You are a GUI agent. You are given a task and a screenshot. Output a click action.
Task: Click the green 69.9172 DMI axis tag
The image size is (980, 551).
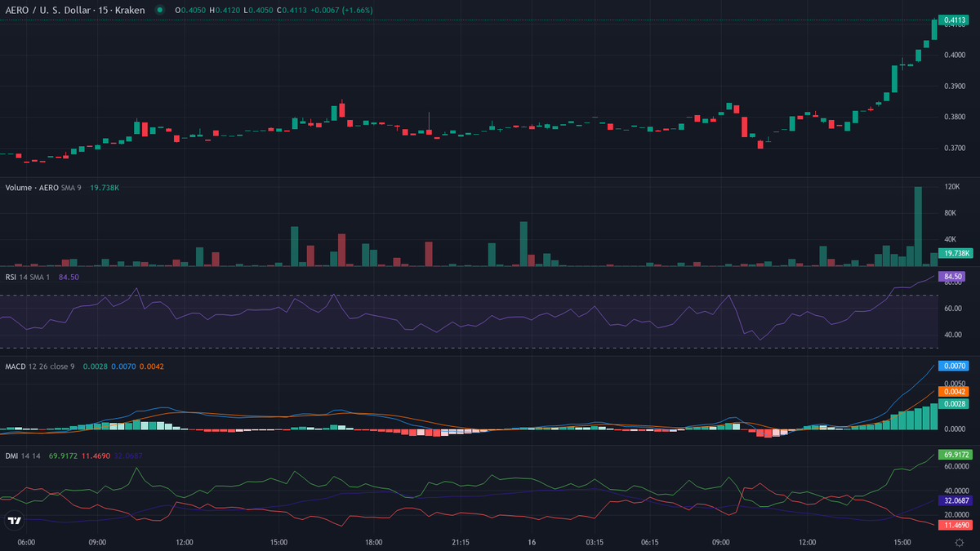[956, 455]
